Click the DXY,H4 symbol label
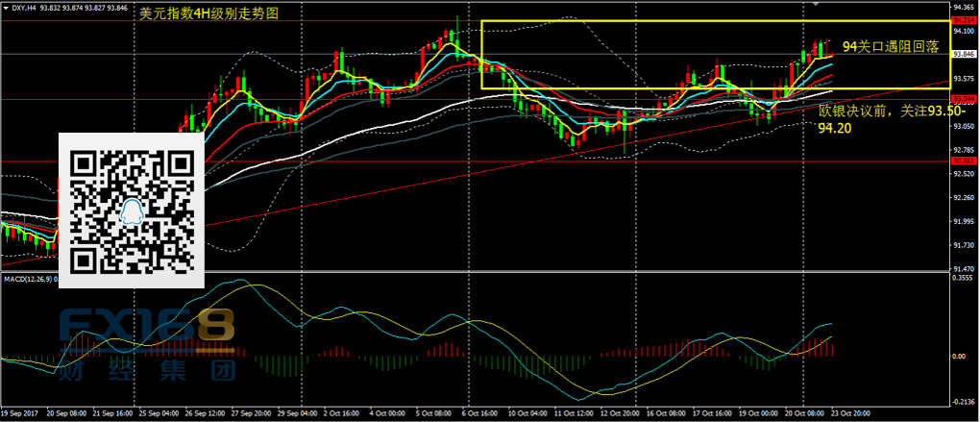 pos(26,8)
